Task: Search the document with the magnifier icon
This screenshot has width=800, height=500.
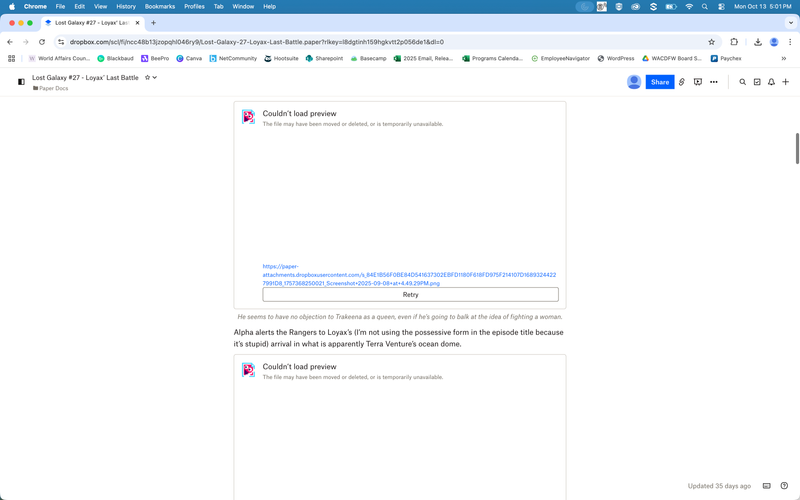Action: click(x=743, y=82)
